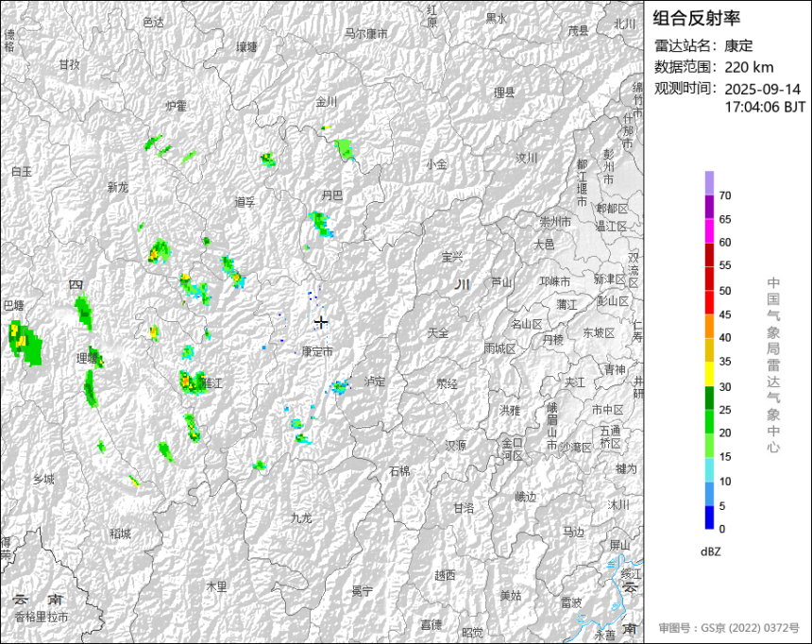
Task: Click the 九龙 map label
Action: pos(301,517)
